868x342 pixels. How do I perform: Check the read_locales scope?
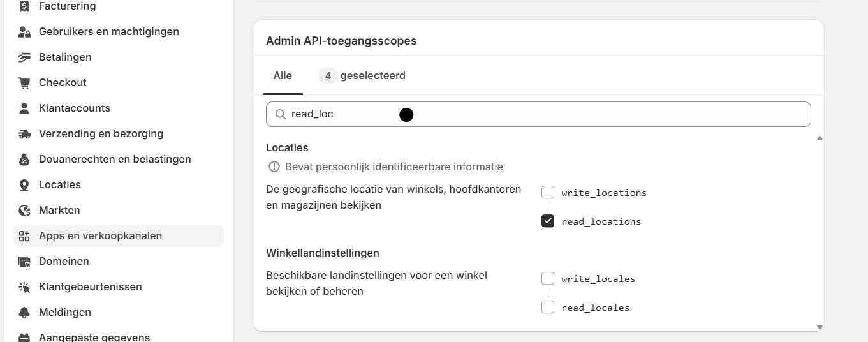tap(548, 307)
